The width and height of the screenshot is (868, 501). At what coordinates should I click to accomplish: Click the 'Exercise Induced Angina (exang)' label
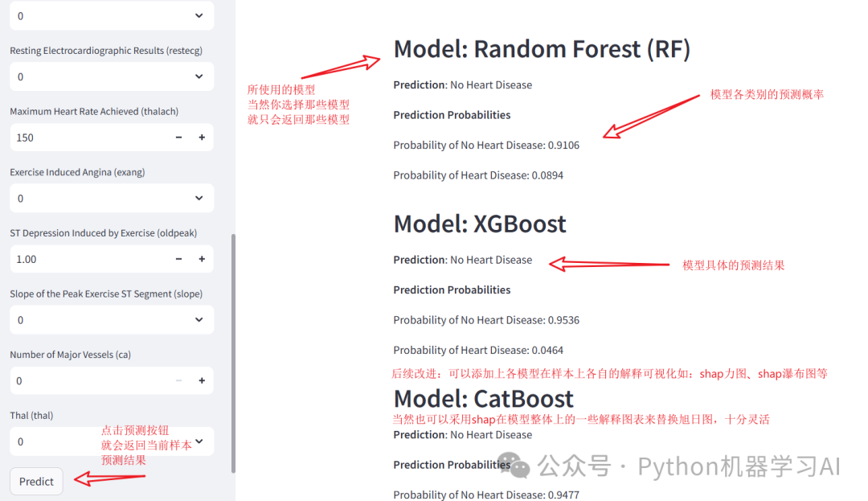(77, 172)
